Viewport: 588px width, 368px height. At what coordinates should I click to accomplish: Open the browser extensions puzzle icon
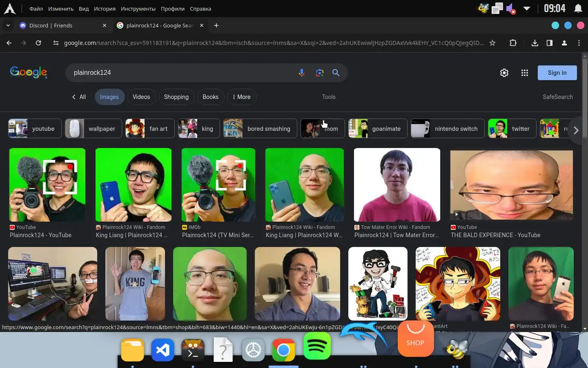click(x=513, y=43)
